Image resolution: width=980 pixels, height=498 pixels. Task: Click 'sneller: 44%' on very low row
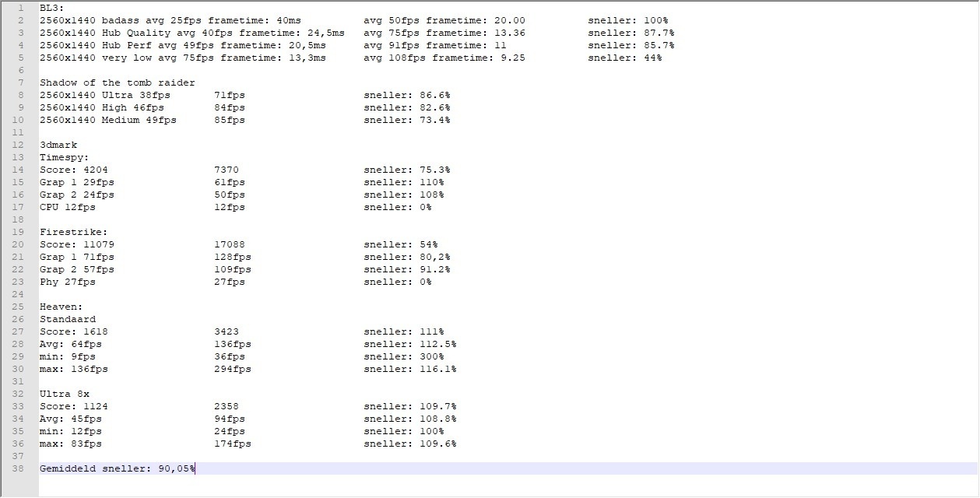pos(625,58)
